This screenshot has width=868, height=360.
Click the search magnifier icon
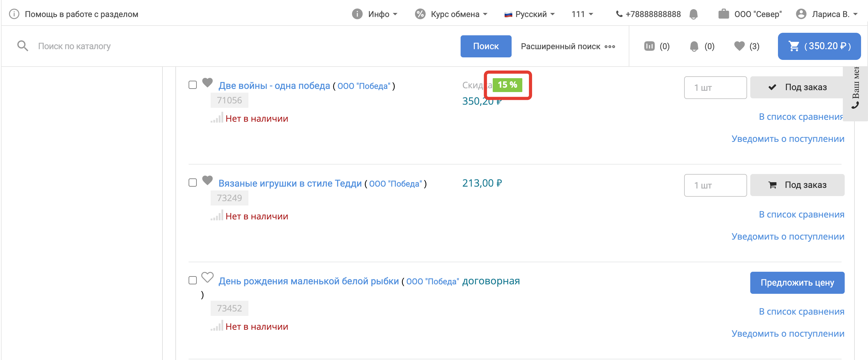coord(23,46)
